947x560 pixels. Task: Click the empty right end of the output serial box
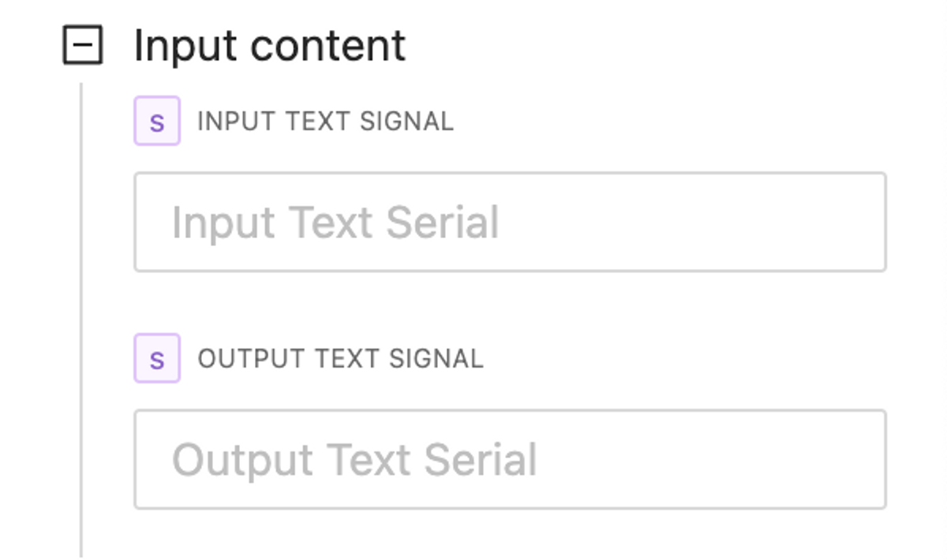829,459
